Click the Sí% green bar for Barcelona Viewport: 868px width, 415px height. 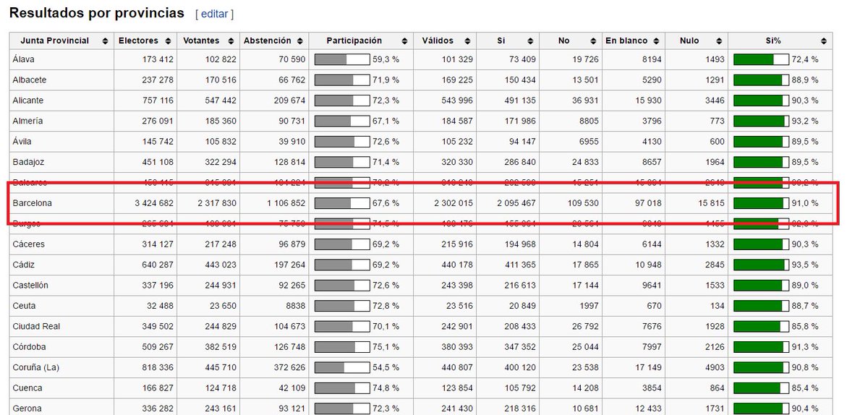[x=761, y=203]
